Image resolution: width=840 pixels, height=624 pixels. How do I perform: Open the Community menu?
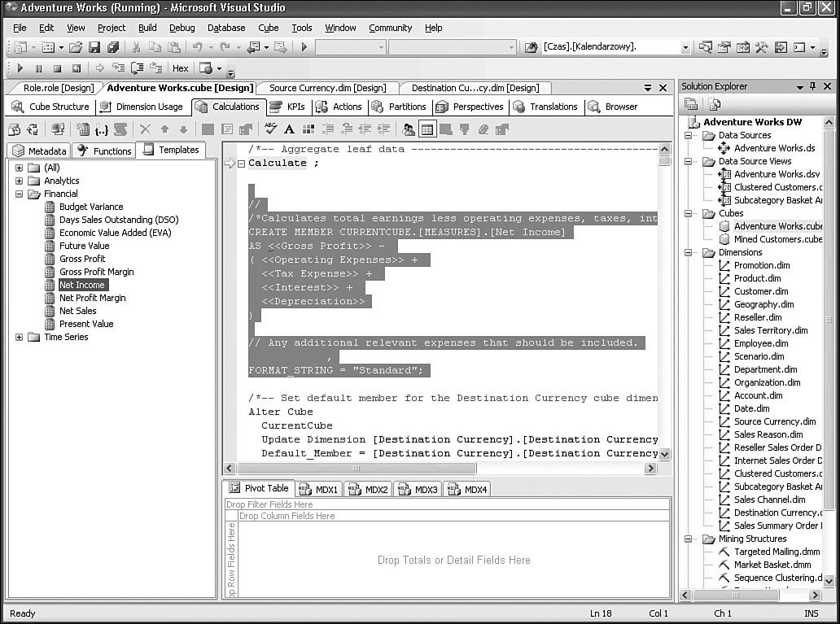(x=391, y=28)
